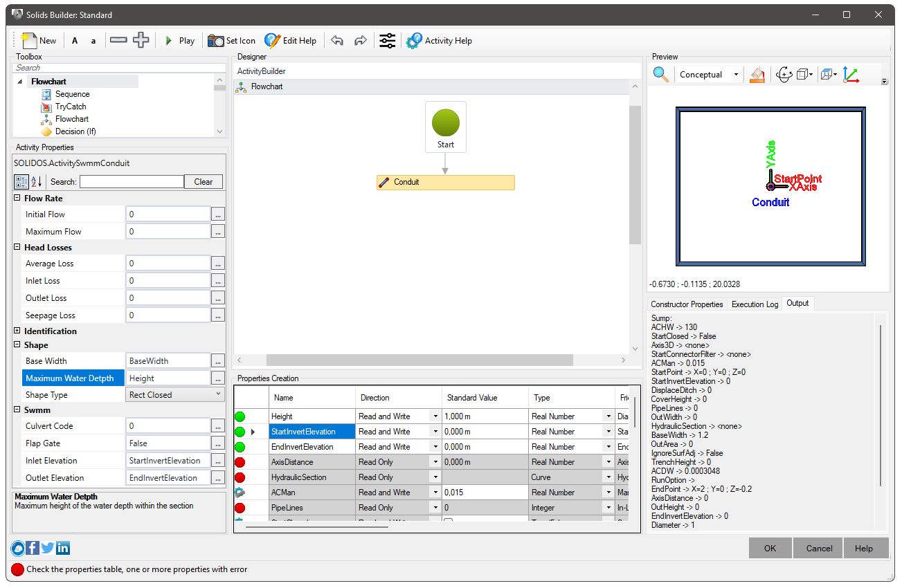
Task: Collapse the Flowchart toolbox category
Action: pos(20,82)
